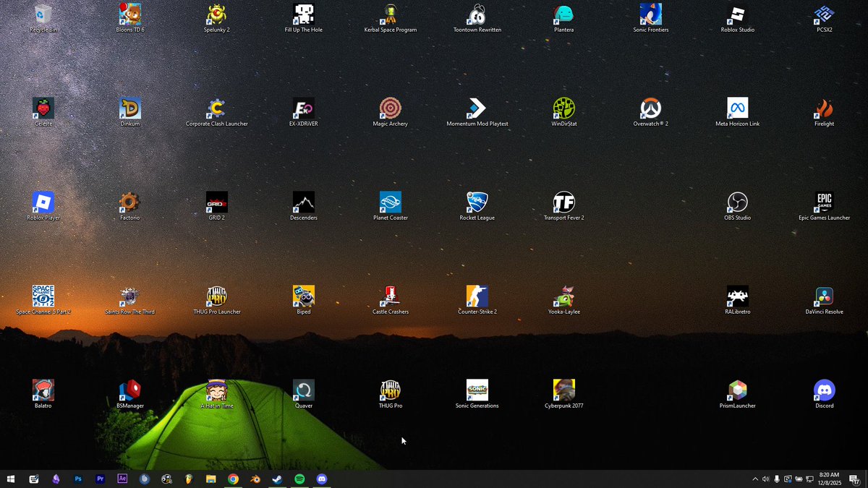Select the Counter-Strike 2 desktop icon

(477, 300)
